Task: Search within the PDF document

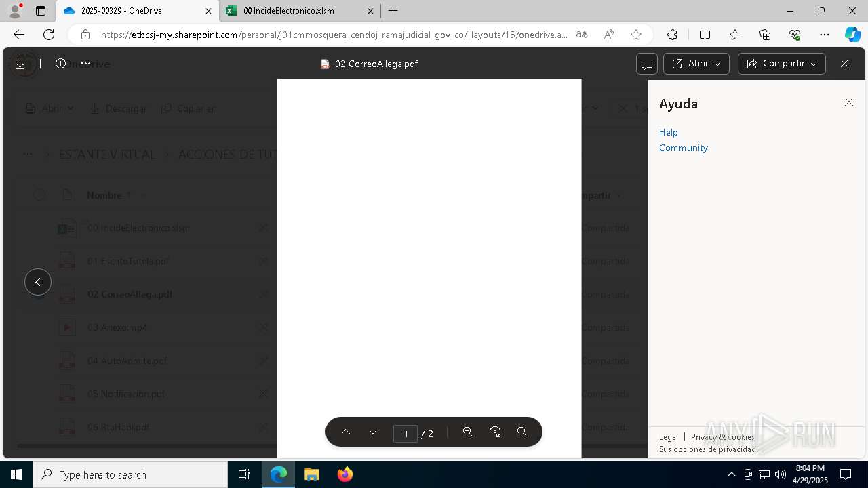Action: [x=522, y=432]
